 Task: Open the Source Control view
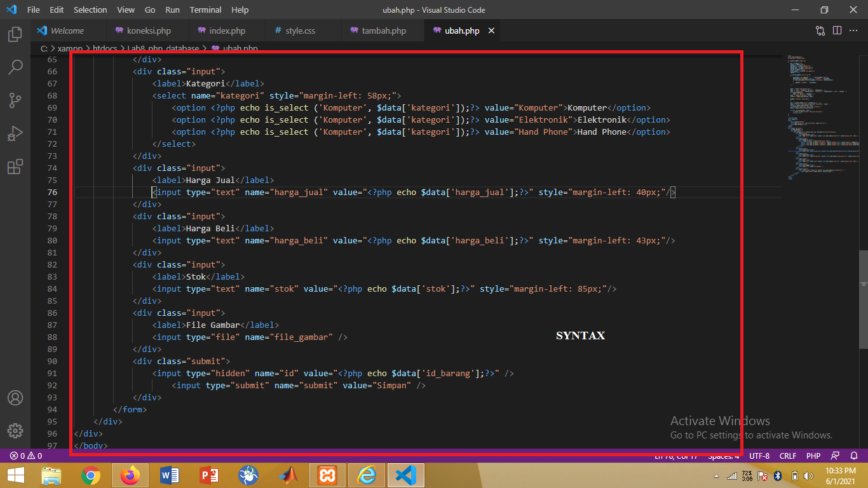click(x=15, y=100)
